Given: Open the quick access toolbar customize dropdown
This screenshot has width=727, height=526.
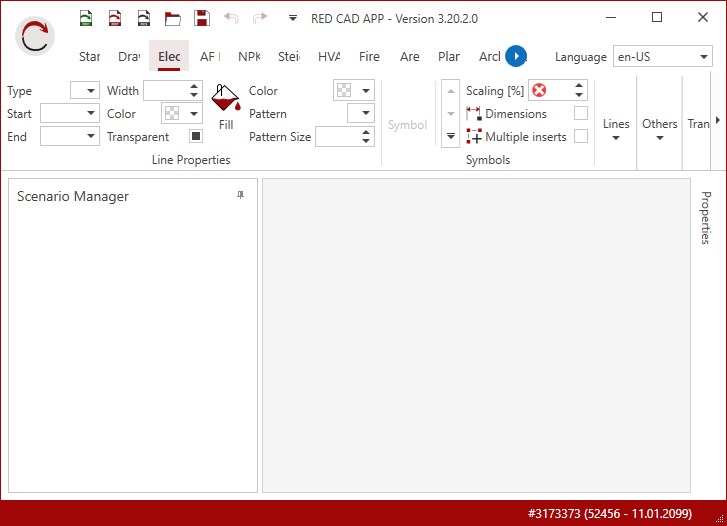Looking at the screenshot, I should point(293,19).
